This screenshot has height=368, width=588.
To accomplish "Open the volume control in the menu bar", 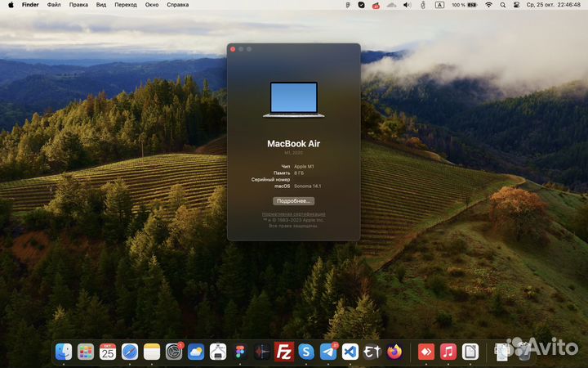I will [x=407, y=5].
